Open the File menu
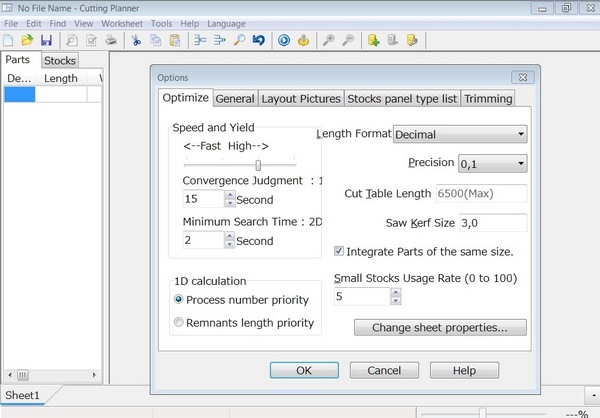The width and height of the screenshot is (600, 418). 11,24
